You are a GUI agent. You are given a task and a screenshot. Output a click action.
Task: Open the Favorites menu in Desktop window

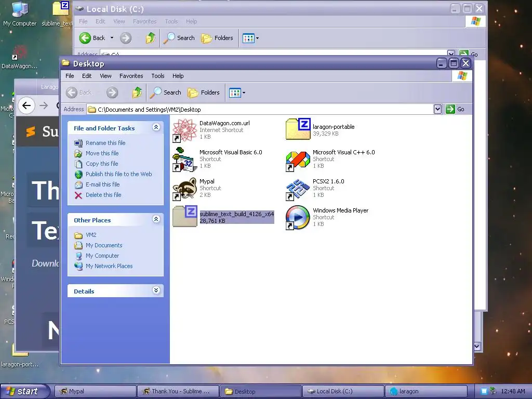[x=131, y=76]
